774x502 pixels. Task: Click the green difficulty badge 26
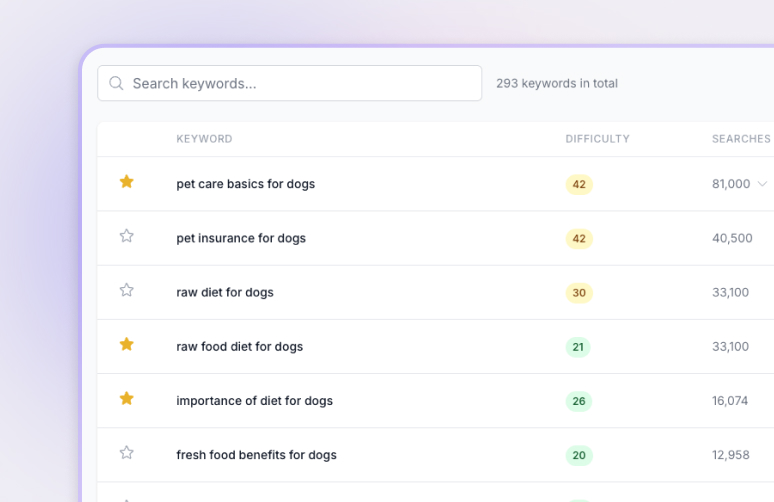tap(578, 401)
